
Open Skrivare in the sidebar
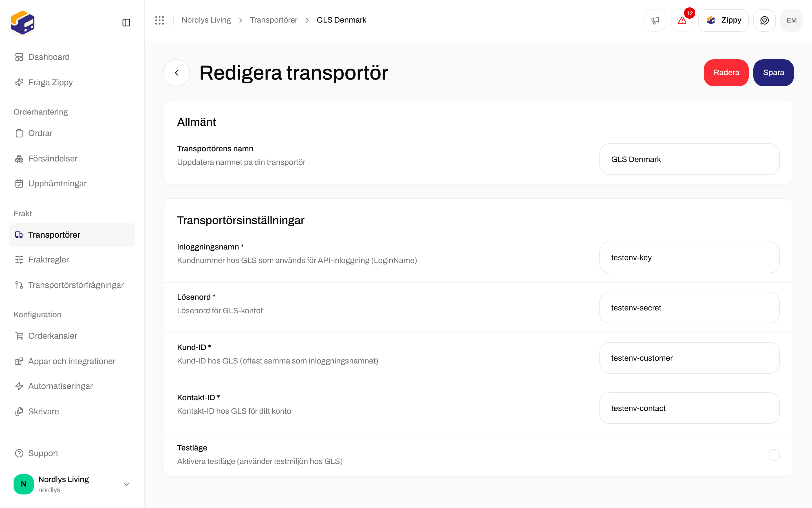tap(72, 411)
